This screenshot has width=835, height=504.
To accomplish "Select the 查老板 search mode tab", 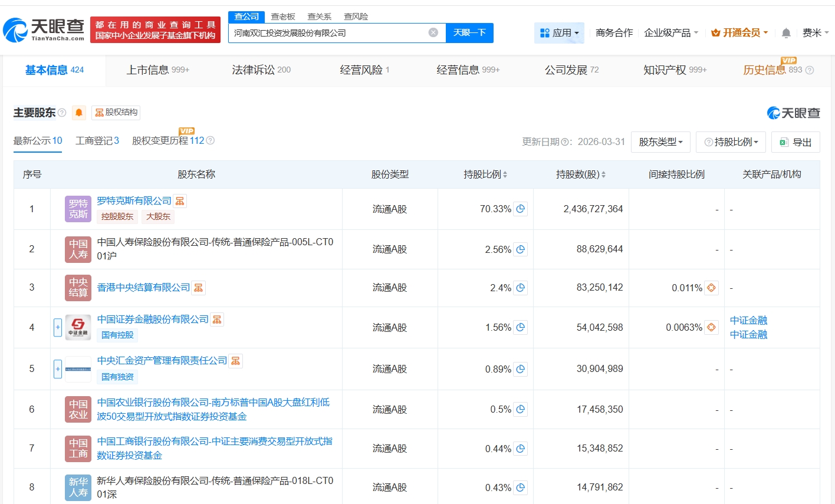I will coord(283,17).
